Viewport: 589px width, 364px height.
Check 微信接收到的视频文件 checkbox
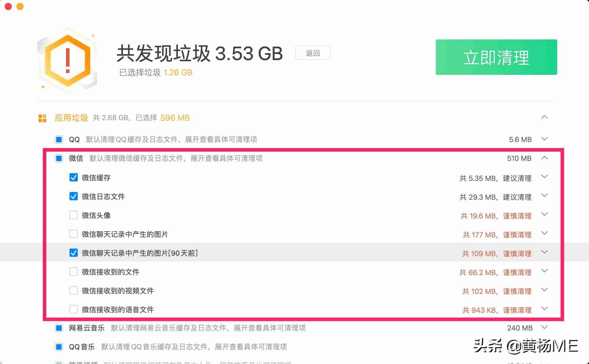74,291
